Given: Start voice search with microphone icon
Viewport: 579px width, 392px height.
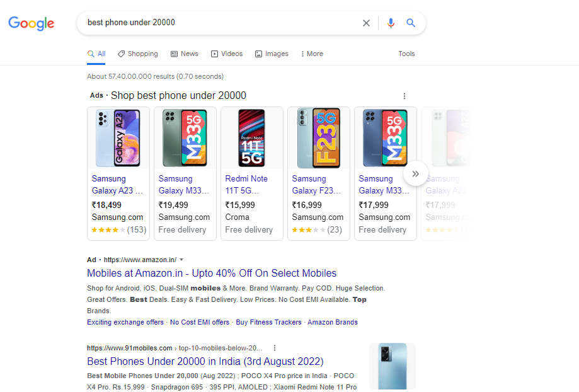Looking at the screenshot, I should point(391,23).
